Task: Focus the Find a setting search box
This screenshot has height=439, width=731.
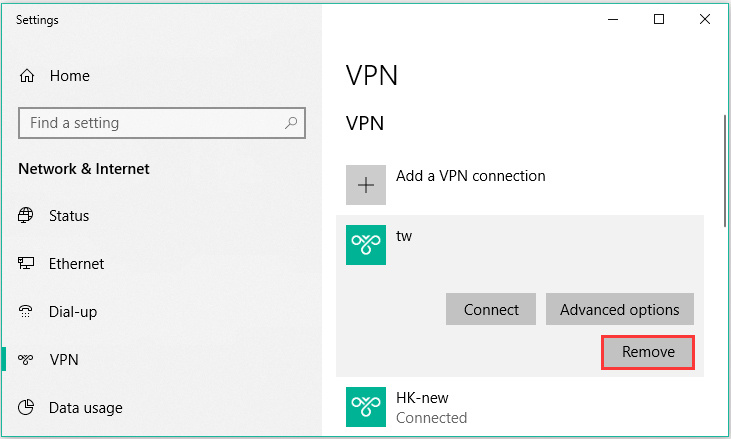Action: click(150, 123)
